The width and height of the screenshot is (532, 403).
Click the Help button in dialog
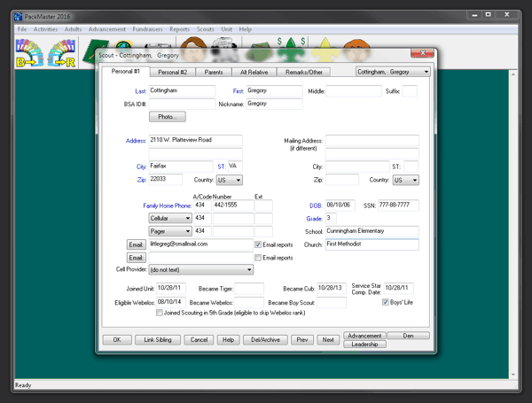pos(229,339)
